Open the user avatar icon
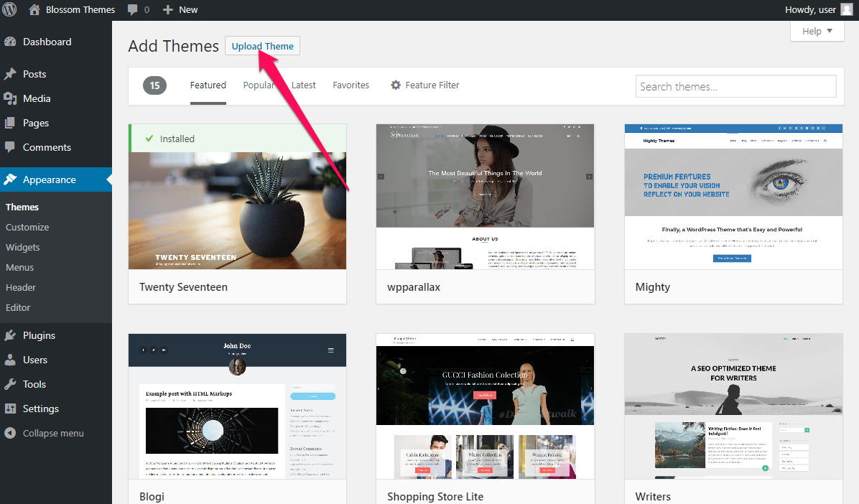Image resolution: width=859 pixels, height=504 pixels. 846,9
